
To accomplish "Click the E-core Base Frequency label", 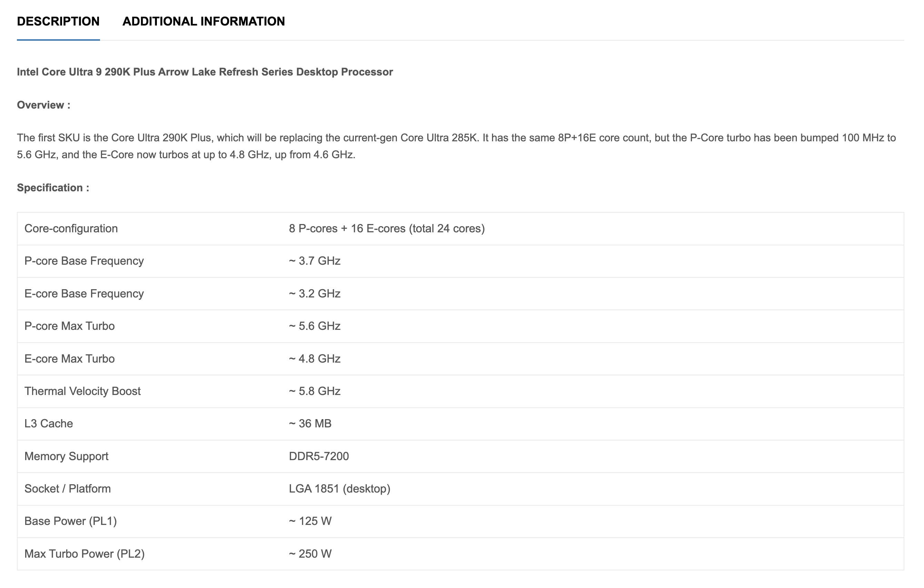I will (84, 293).
